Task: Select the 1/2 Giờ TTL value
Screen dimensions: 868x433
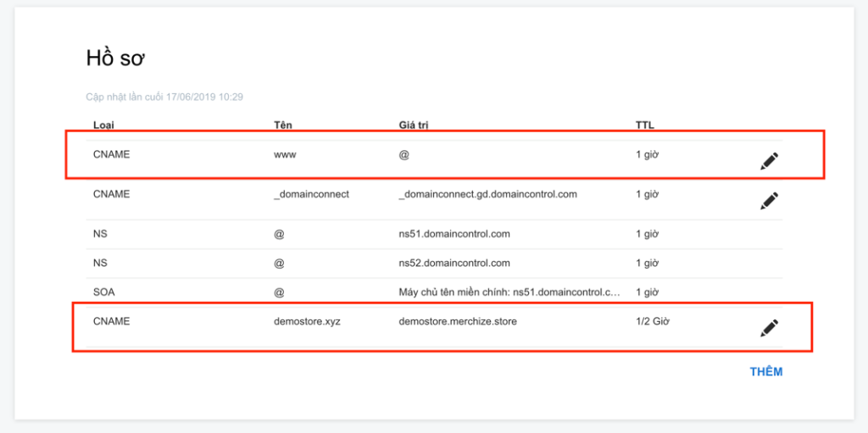Action: (x=653, y=321)
